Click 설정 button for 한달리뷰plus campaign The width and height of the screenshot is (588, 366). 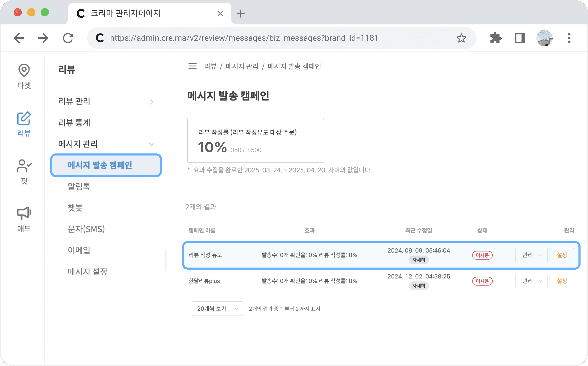[x=562, y=281]
